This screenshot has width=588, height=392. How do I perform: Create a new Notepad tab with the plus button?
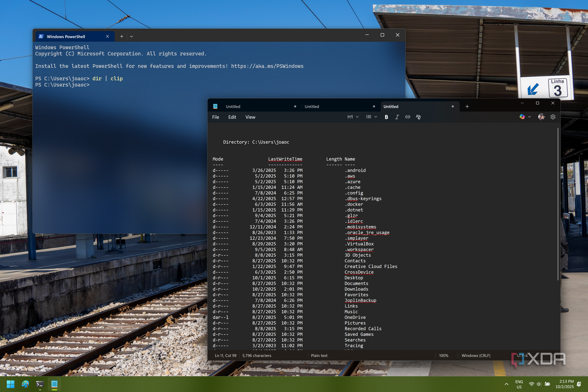(467, 106)
